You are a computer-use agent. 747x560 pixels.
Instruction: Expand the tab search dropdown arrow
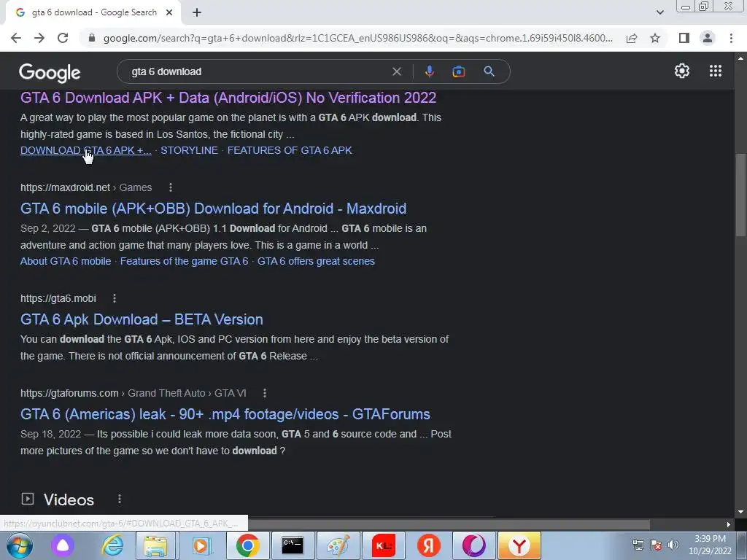tap(659, 12)
